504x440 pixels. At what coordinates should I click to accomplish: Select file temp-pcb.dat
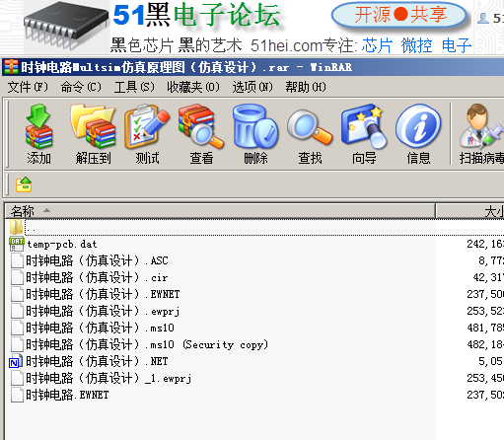coord(62,245)
